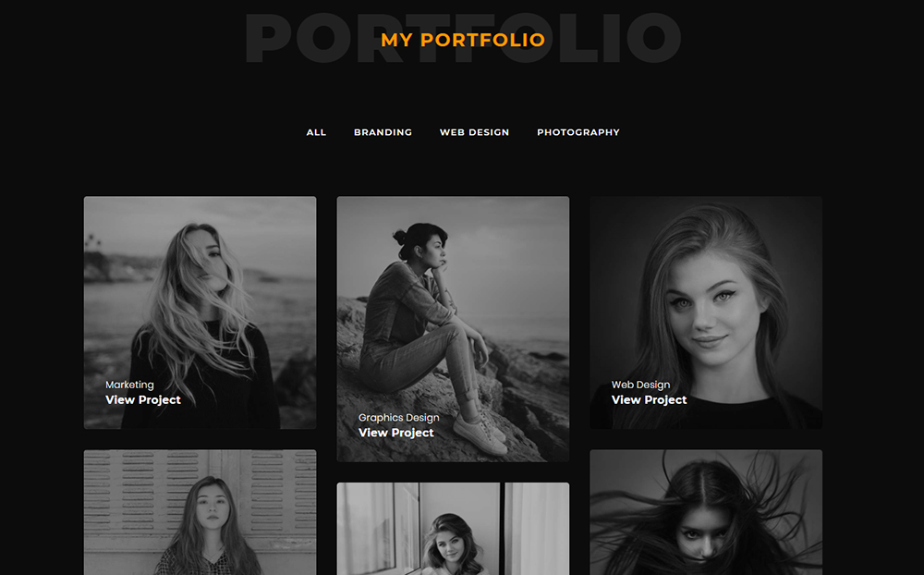Open View Project under Marketing
Screen dimensions: 924x575
pyautogui.click(x=143, y=400)
